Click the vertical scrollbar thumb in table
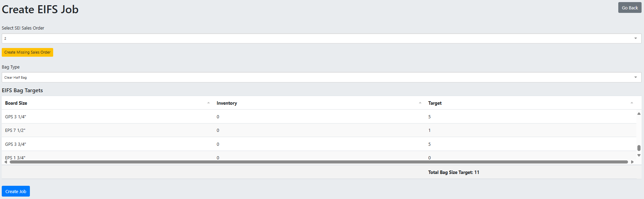The image size is (644, 199). [639, 148]
